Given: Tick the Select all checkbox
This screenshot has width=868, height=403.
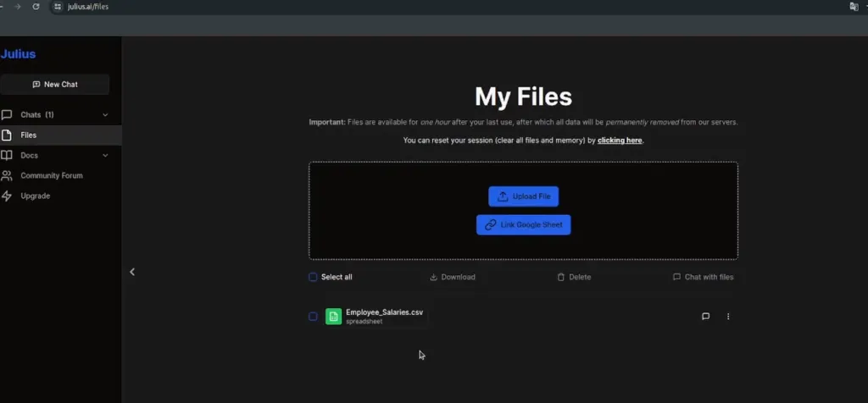Looking at the screenshot, I should (313, 277).
